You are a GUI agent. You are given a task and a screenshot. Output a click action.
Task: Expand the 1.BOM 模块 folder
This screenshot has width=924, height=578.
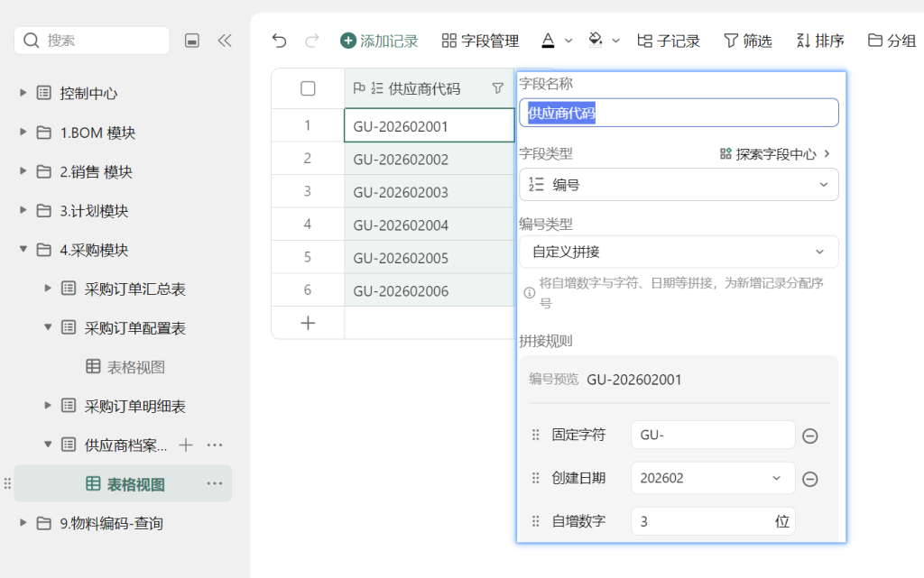(23, 132)
